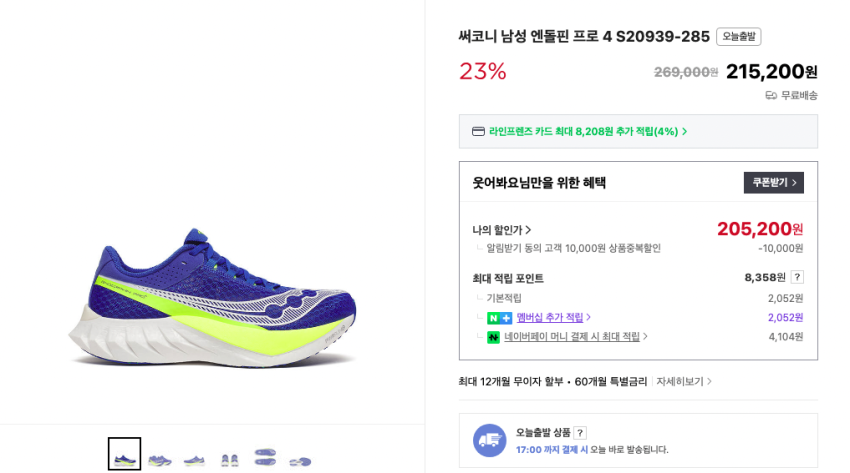The height and width of the screenshot is (473, 850).
Task: Click the question mark next to 오늘출발 상품
Action: 580,433
